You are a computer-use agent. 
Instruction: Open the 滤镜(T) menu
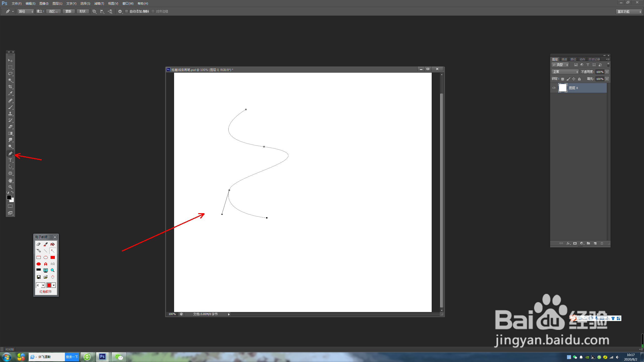[99, 4]
